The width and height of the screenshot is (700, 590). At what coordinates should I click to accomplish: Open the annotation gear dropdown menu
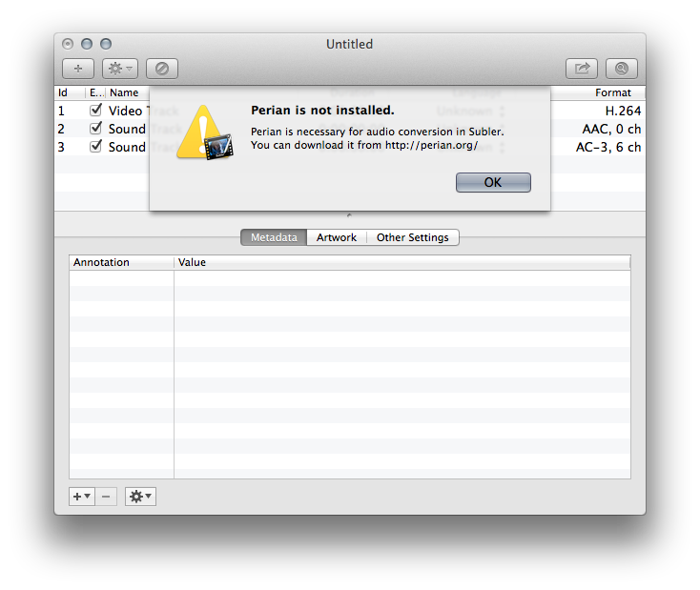[x=140, y=497]
